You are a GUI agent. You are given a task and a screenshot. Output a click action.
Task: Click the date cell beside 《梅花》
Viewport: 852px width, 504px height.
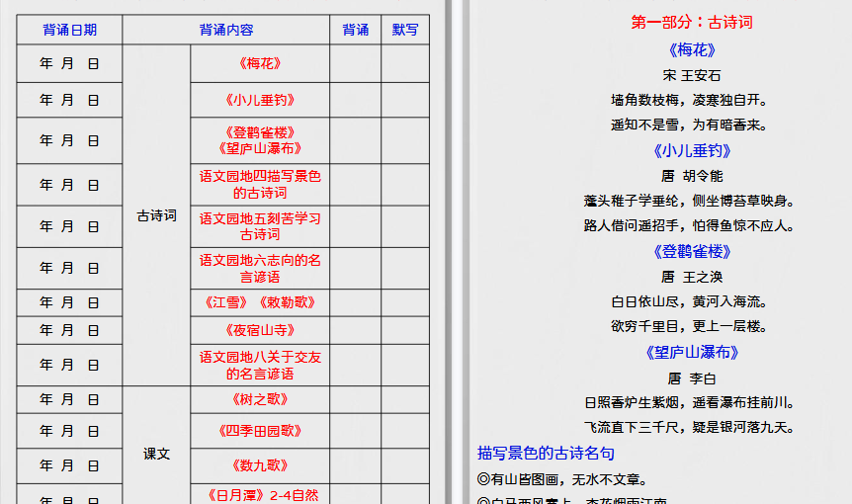click(69, 63)
